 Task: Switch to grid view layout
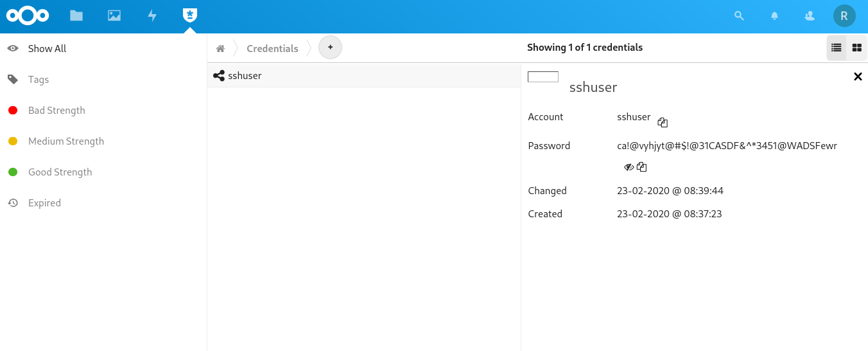(x=856, y=48)
